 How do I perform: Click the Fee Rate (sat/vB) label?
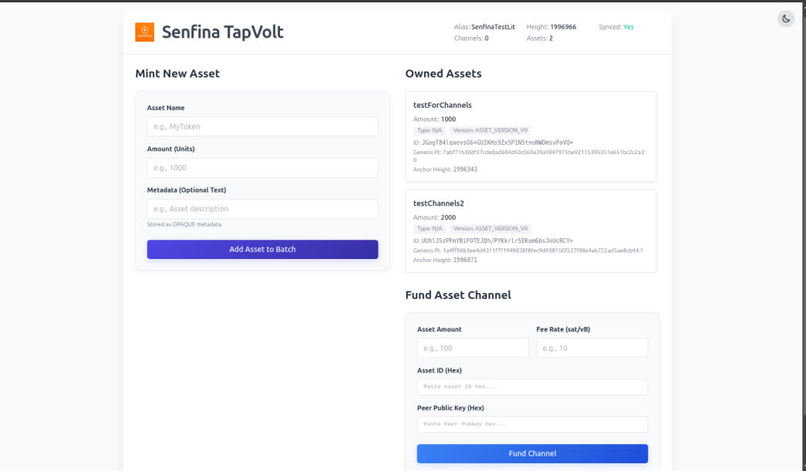[x=563, y=330]
